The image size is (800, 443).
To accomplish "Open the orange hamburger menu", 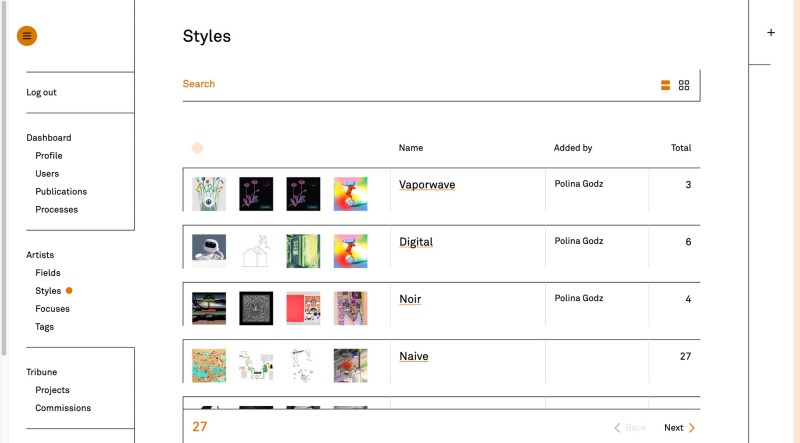I will point(27,36).
